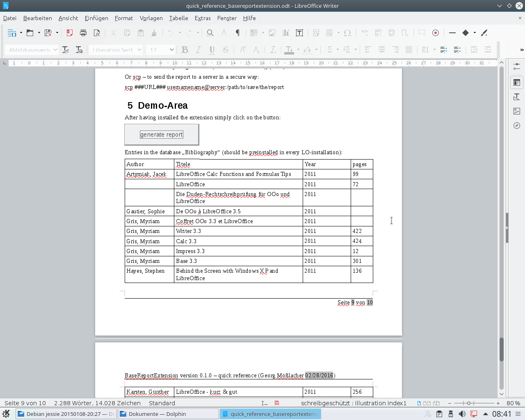Open the Open-file recent documents dropdown arrow

tap(39, 33)
